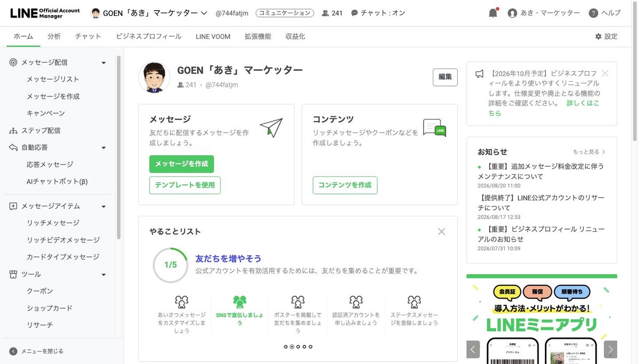638x364 pixels.
Task: Click the 認証済アカウント task icon
Action: pos(356,302)
